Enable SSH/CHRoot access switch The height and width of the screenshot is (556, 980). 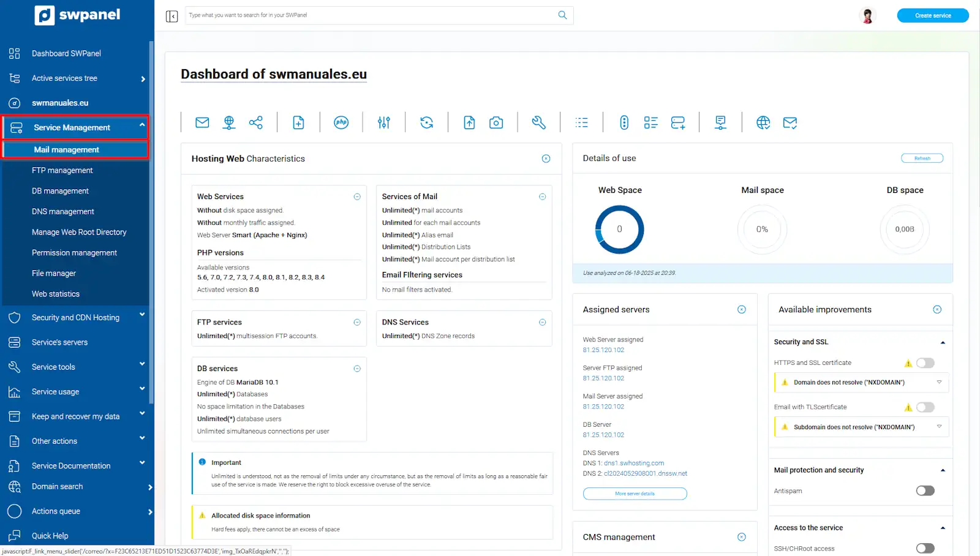pos(925,549)
